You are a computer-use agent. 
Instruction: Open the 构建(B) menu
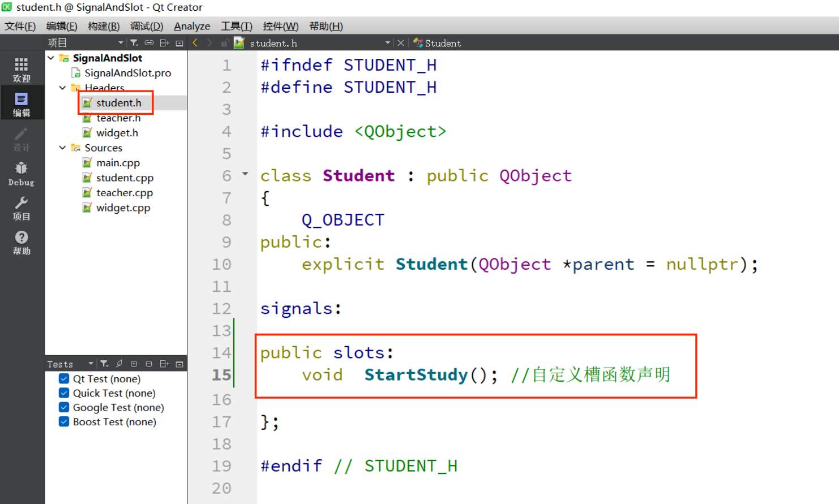pyautogui.click(x=104, y=26)
